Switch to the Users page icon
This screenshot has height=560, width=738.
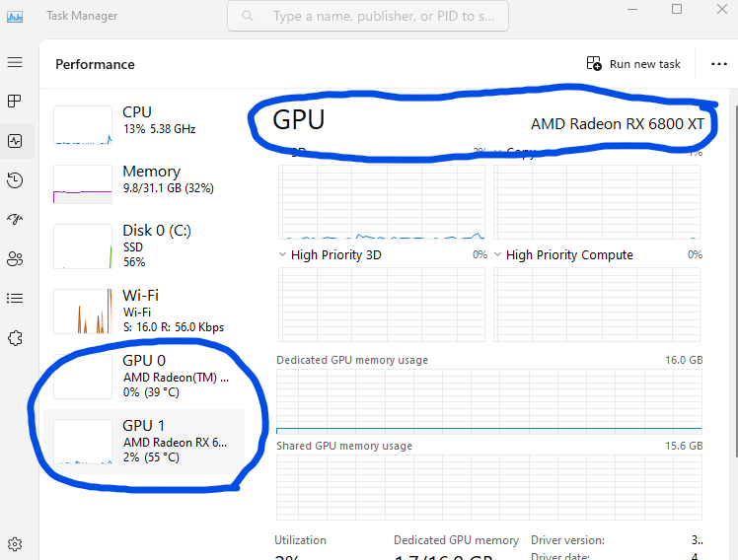tap(15, 258)
